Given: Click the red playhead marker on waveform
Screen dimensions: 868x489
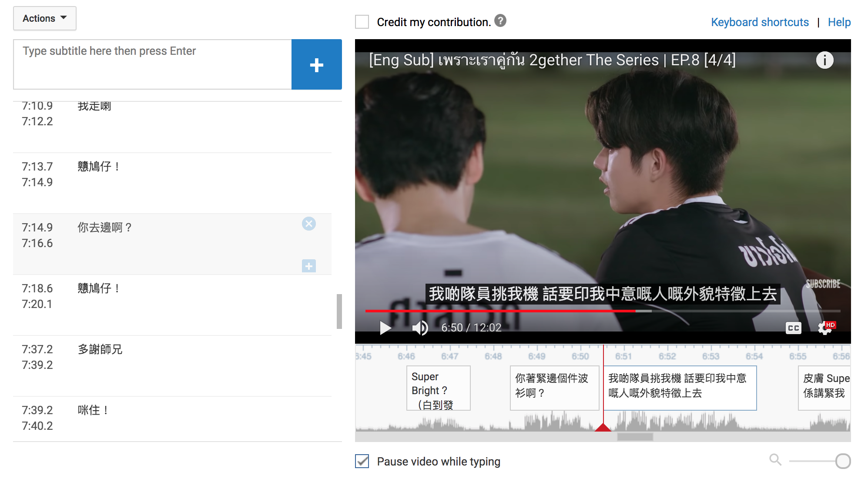Looking at the screenshot, I should [603, 427].
